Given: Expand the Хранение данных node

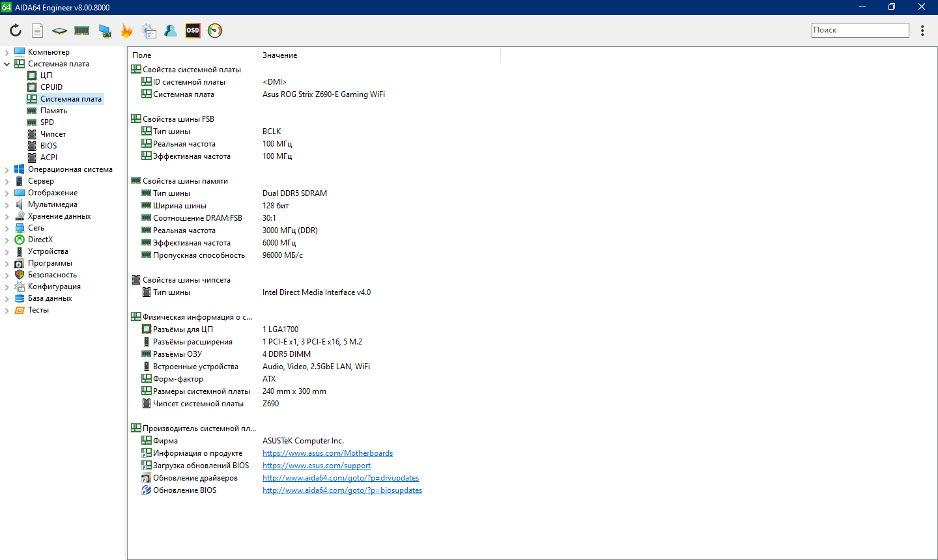Looking at the screenshot, I should click(7, 216).
